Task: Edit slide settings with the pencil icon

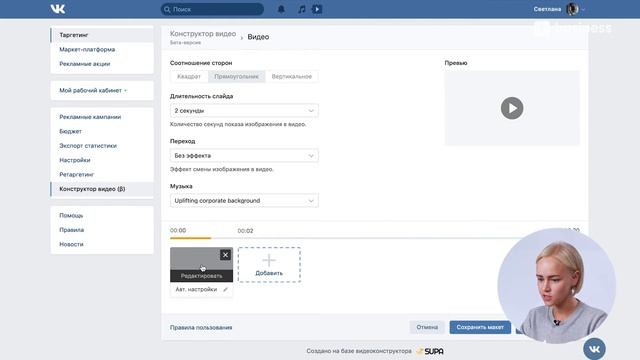Action: point(225,289)
